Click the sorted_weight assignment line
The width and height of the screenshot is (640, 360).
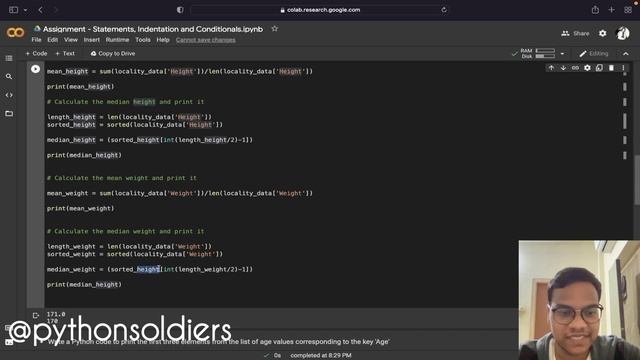coord(135,254)
